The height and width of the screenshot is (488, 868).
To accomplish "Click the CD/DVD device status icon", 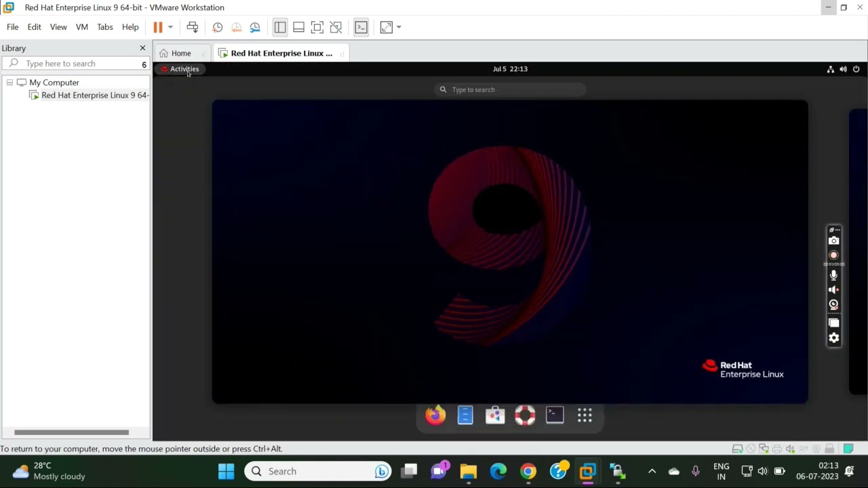I will tap(751, 449).
